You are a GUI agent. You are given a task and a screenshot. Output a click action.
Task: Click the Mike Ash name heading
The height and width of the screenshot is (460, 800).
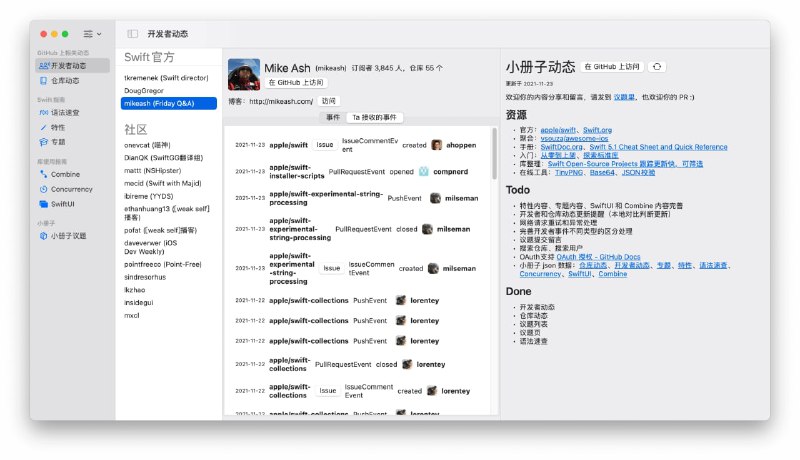287,68
